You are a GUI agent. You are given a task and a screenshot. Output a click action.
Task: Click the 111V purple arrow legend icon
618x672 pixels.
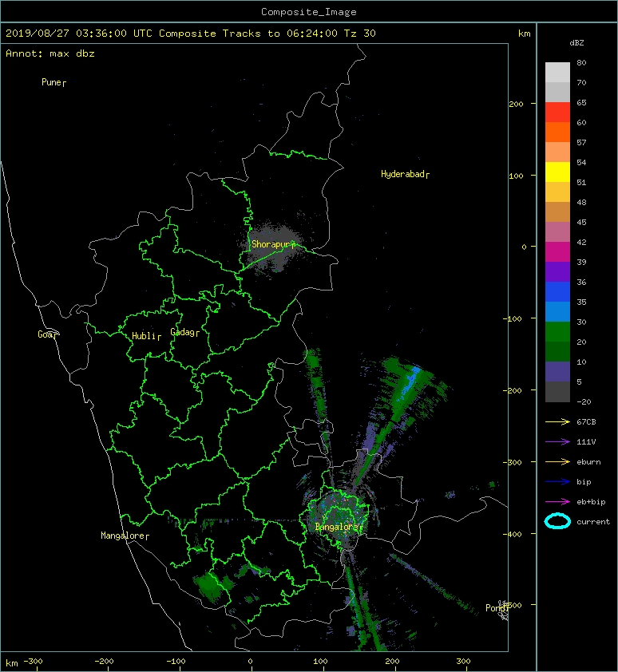click(x=557, y=442)
